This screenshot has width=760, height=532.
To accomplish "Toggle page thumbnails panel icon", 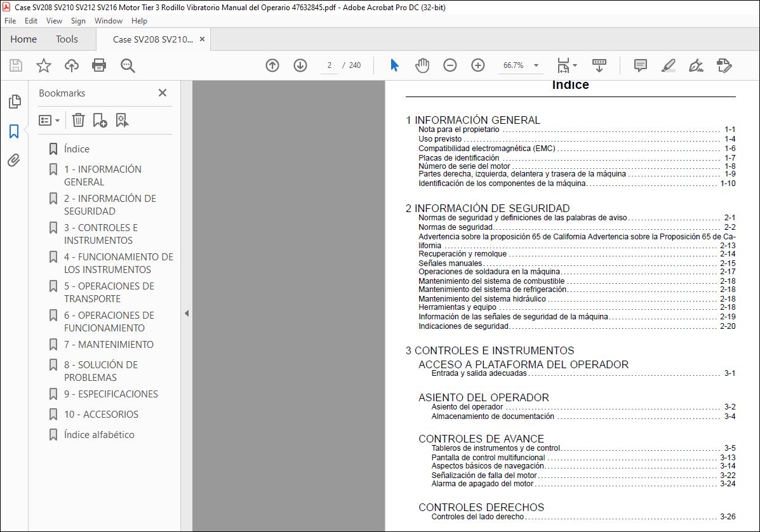I will 15,102.
